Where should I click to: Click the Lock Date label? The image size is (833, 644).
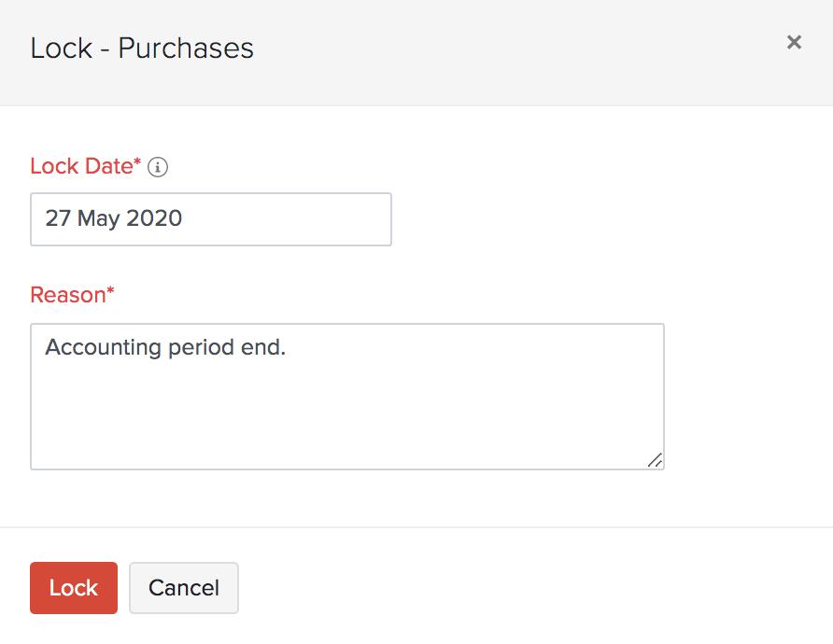coord(82,166)
